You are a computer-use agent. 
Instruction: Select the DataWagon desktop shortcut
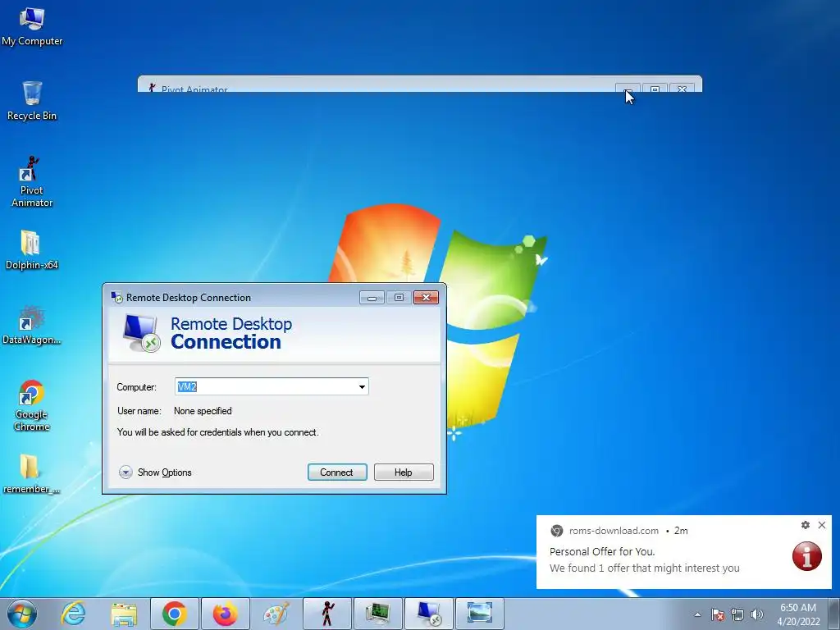tap(32, 325)
